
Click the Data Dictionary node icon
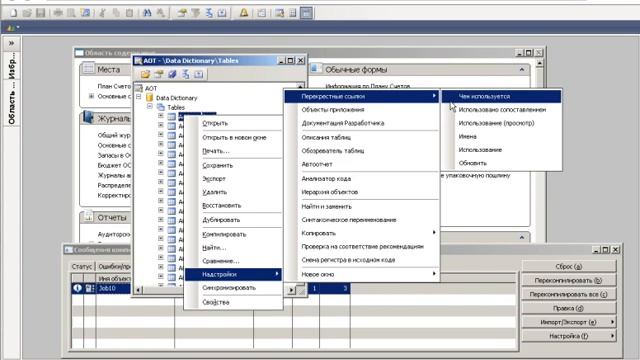[149, 98]
